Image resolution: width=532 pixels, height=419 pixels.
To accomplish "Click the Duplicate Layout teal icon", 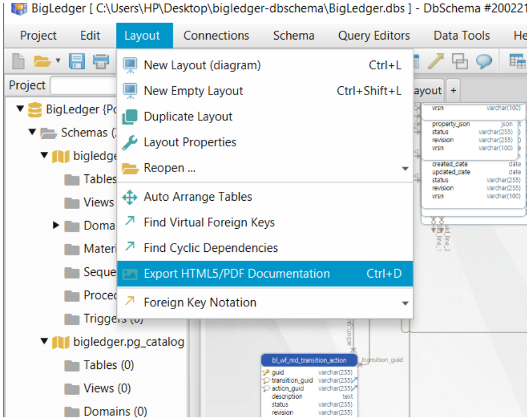I will point(130,117).
